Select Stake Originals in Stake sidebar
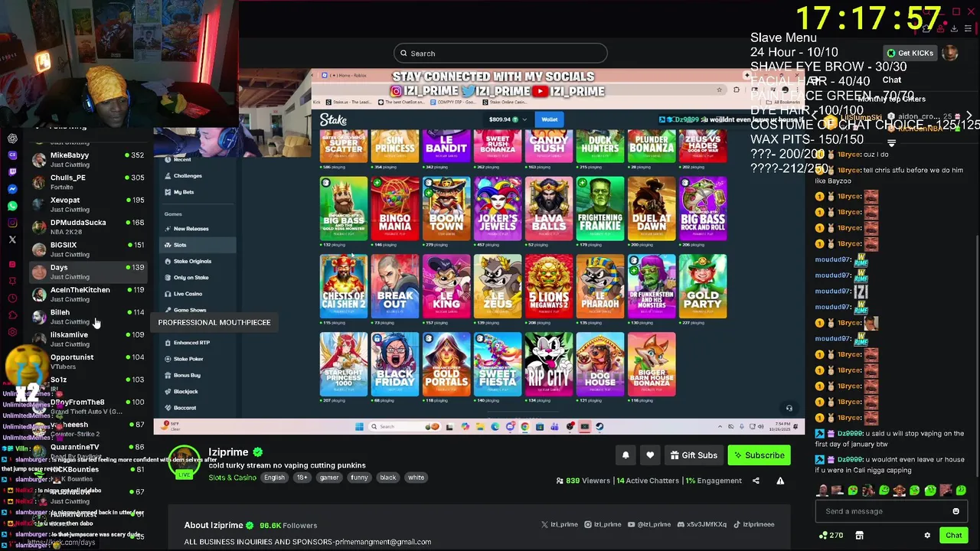Viewport: 980px width, 551px height. (192, 261)
